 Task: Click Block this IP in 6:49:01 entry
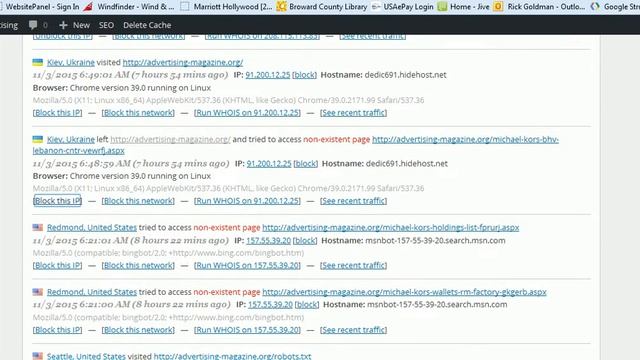tap(58, 113)
